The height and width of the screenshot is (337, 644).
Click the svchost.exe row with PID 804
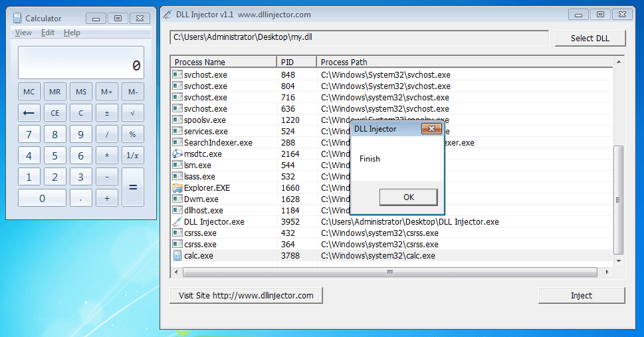pyautogui.click(x=392, y=86)
